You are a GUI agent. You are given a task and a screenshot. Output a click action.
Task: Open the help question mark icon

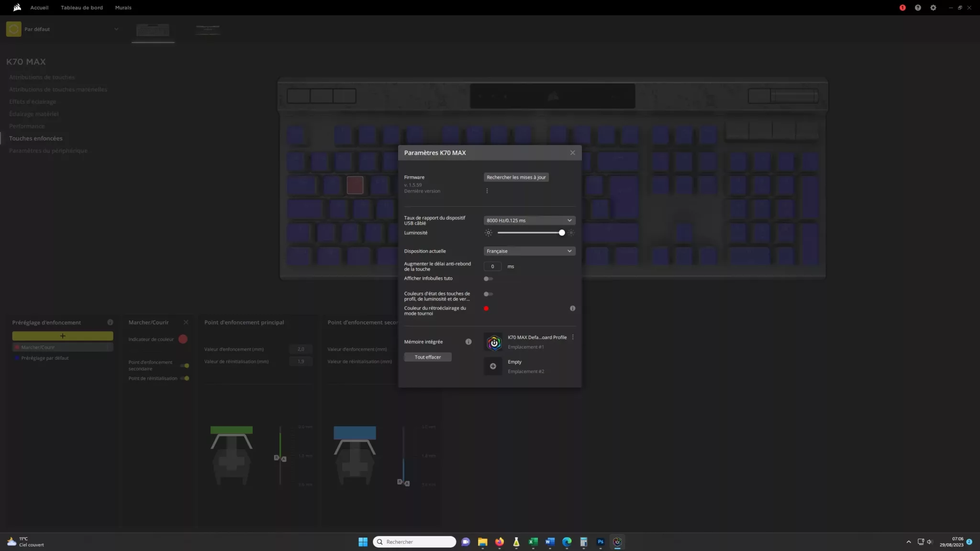(917, 8)
